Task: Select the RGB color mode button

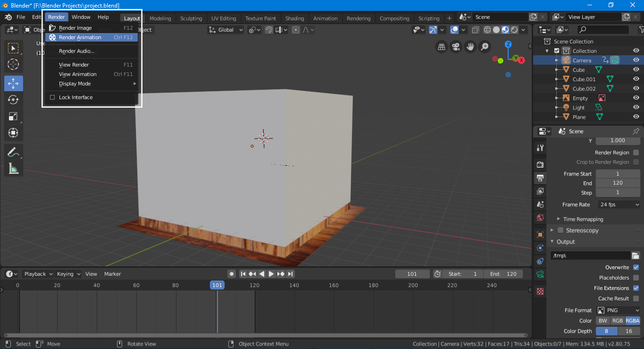Action: click(617, 321)
